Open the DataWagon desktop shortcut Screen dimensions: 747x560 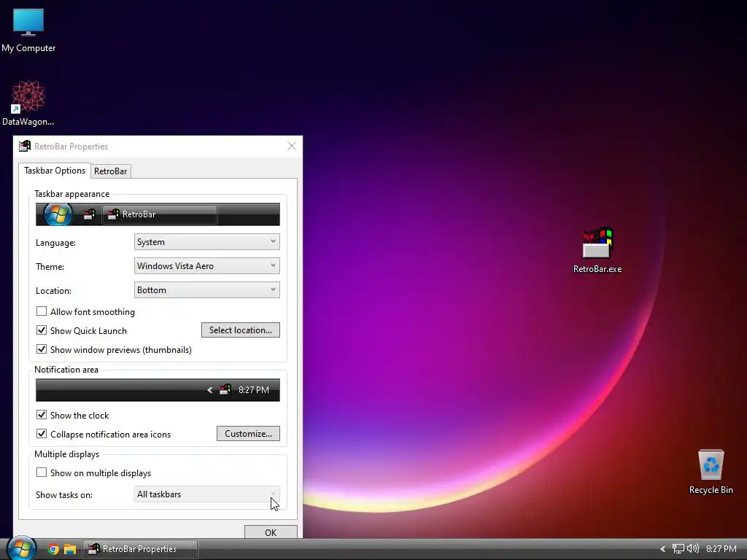[28, 103]
